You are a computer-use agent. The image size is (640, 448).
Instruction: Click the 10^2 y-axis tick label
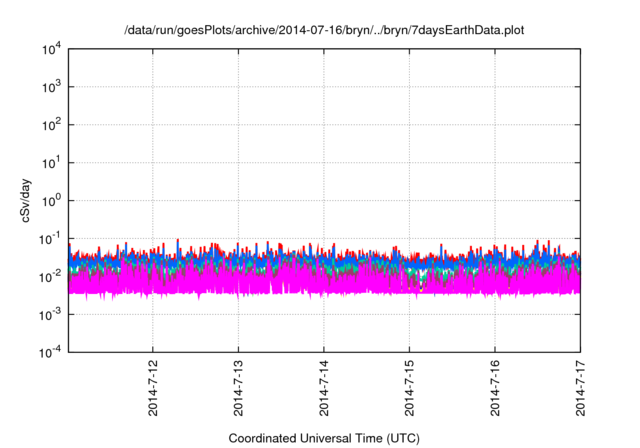(x=51, y=125)
